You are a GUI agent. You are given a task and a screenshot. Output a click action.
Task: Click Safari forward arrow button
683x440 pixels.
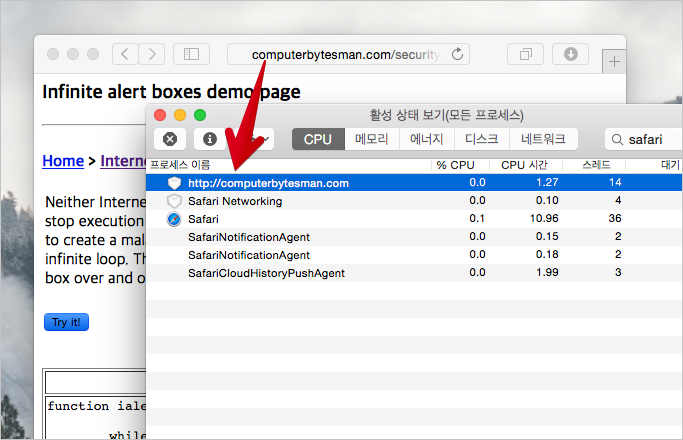(152, 54)
